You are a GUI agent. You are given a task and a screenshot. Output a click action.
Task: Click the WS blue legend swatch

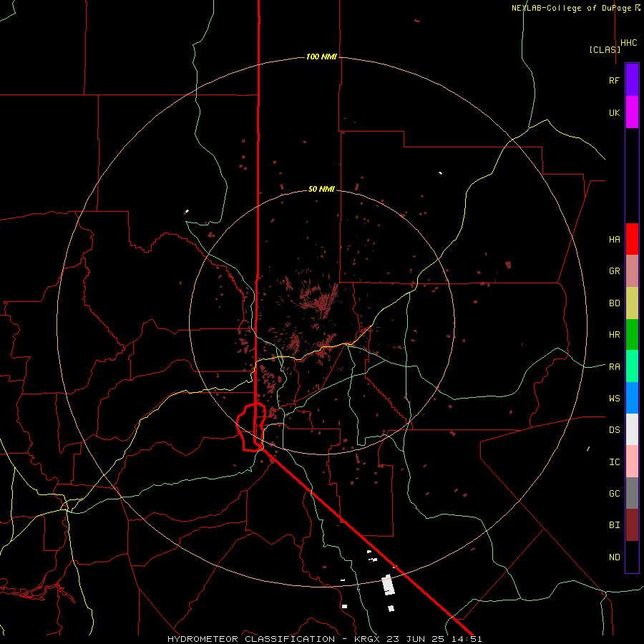pyautogui.click(x=632, y=398)
